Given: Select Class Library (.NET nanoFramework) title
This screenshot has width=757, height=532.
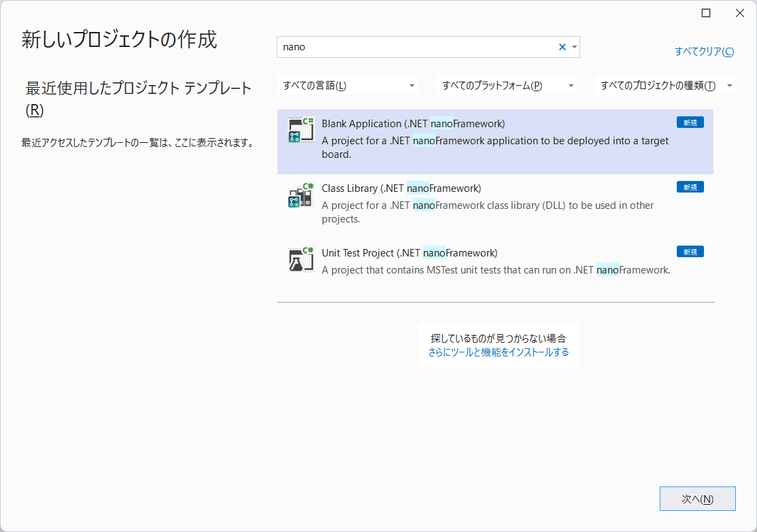Looking at the screenshot, I should click(401, 188).
